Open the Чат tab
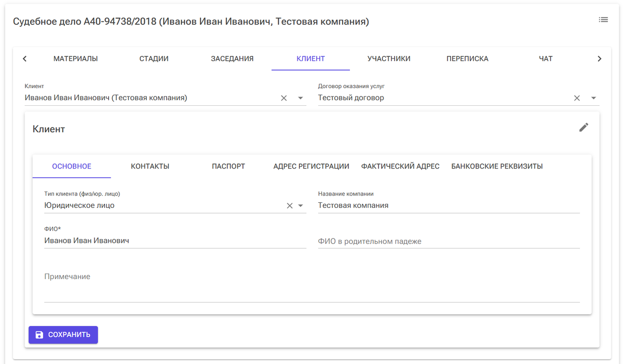This screenshot has width=623, height=364. (x=546, y=59)
